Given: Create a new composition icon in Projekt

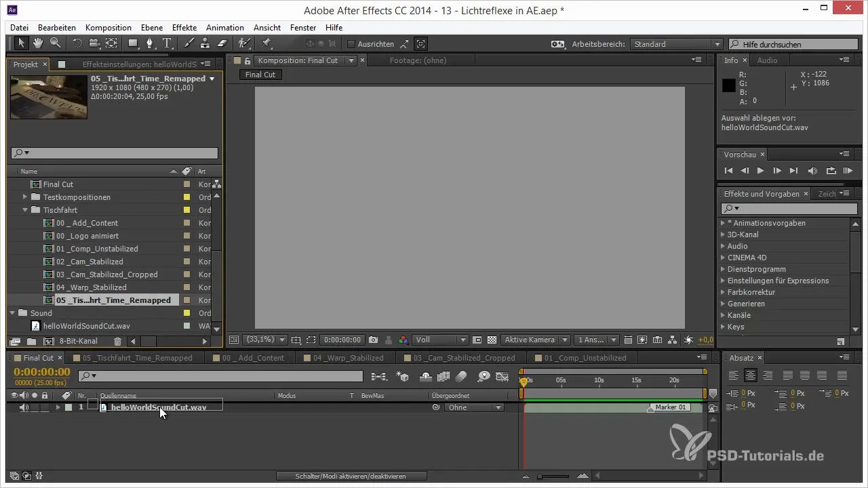Looking at the screenshot, I should 49,341.
